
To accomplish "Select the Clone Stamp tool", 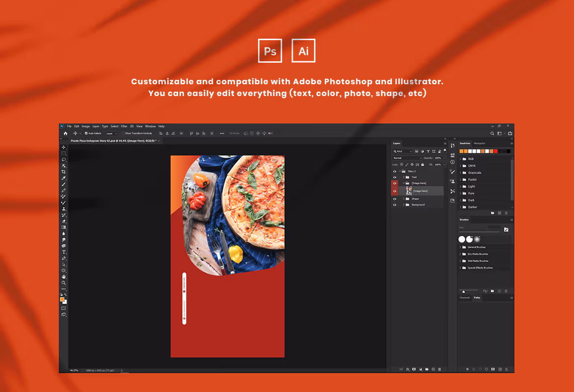I will [64, 209].
